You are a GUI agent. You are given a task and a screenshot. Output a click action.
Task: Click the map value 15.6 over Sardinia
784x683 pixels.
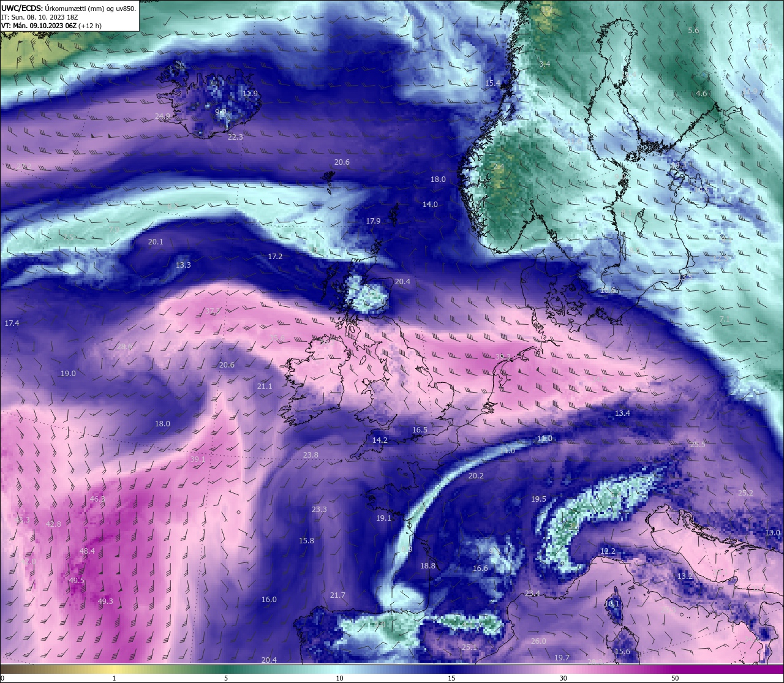(622, 652)
